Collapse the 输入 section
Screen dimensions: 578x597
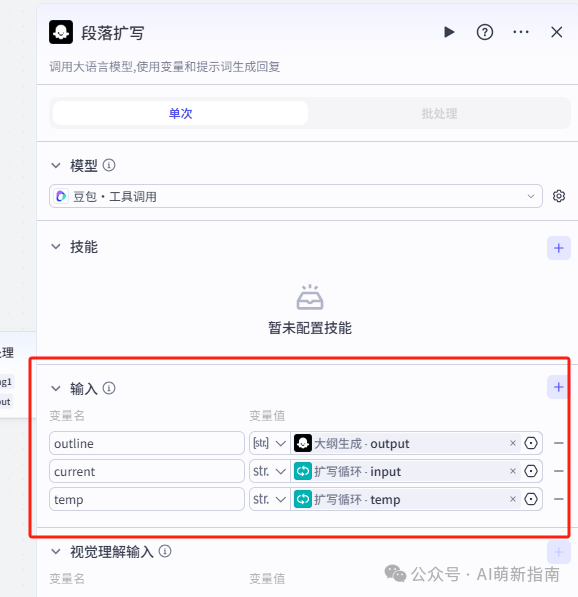(x=56, y=388)
